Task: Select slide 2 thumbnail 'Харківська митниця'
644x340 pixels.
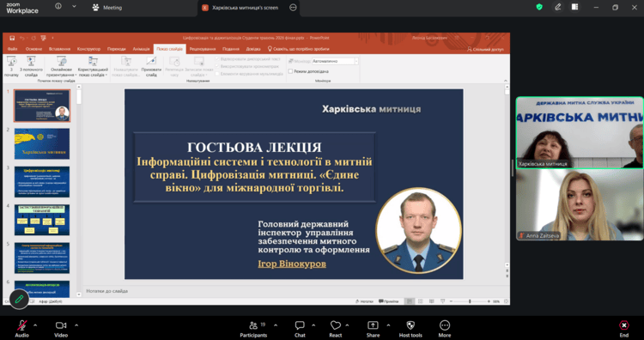Action: click(42, 143)
